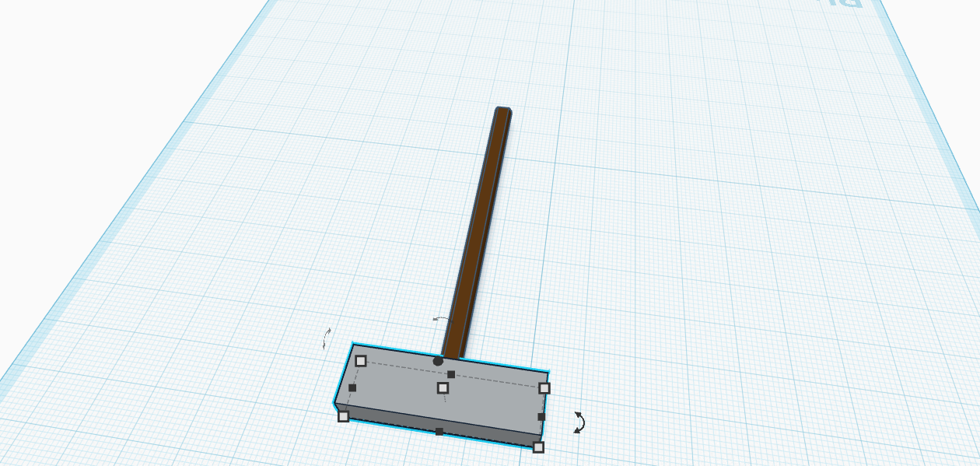This screenshot has width=980, height=466.
Task: Click the white corner handle at front-left bottom
Action: click(344, 416)
